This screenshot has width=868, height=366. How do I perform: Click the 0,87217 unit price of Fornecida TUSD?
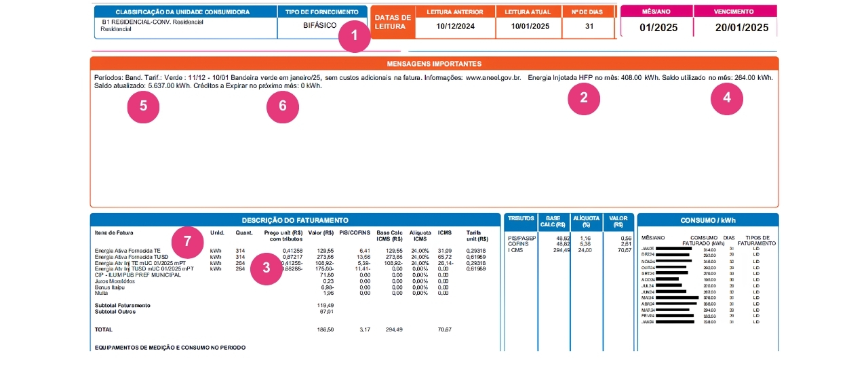click(x=292, y=257)
